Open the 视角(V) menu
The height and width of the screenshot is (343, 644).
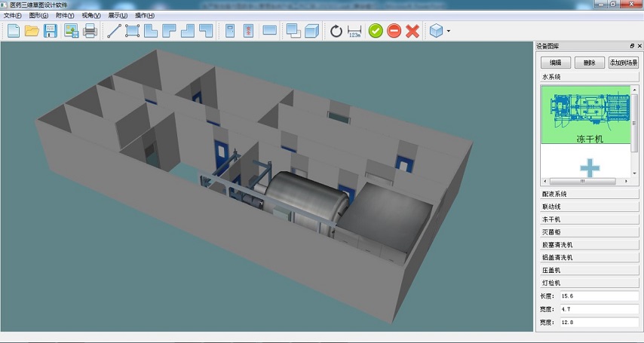pos(90,15)
